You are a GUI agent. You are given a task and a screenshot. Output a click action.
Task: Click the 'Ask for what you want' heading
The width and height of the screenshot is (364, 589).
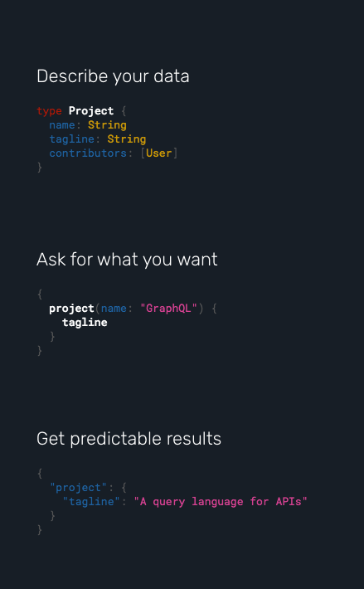(127, 259)
